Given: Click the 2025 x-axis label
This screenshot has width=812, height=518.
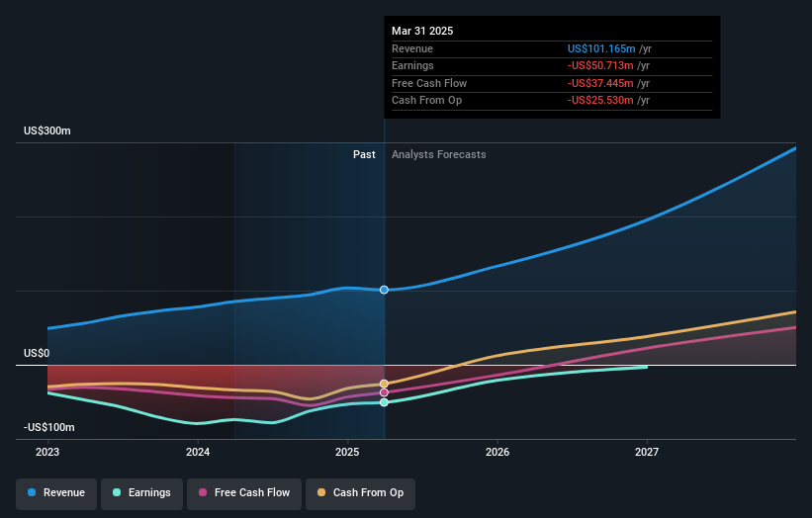Looking at the screenshot, I should point(347,452).
